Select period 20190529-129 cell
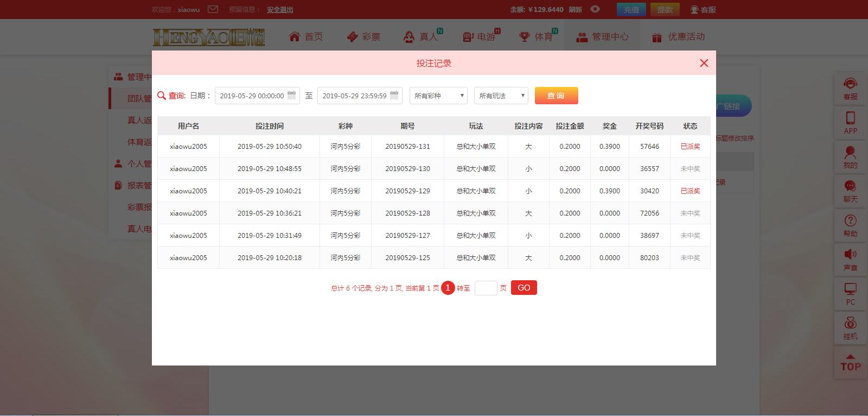Image resolution: width=868 pixels, height=416 pixels. (x=407, y=191)
